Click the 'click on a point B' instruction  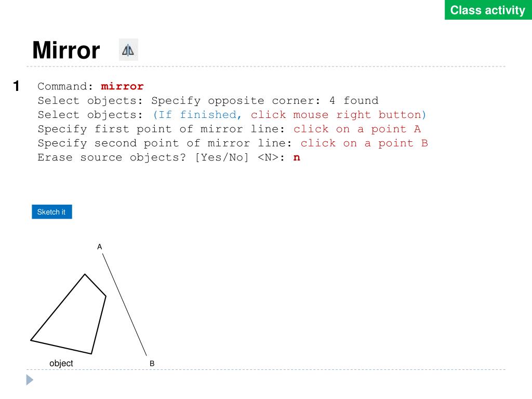(364, 143)
